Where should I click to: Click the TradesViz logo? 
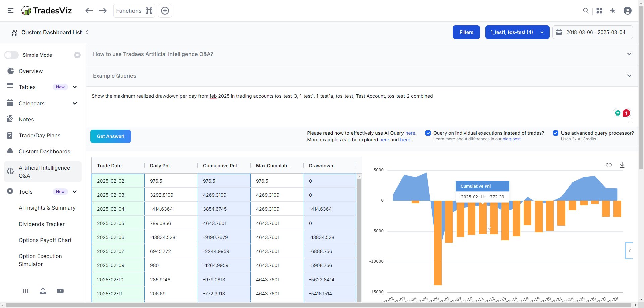click(47, 11)
